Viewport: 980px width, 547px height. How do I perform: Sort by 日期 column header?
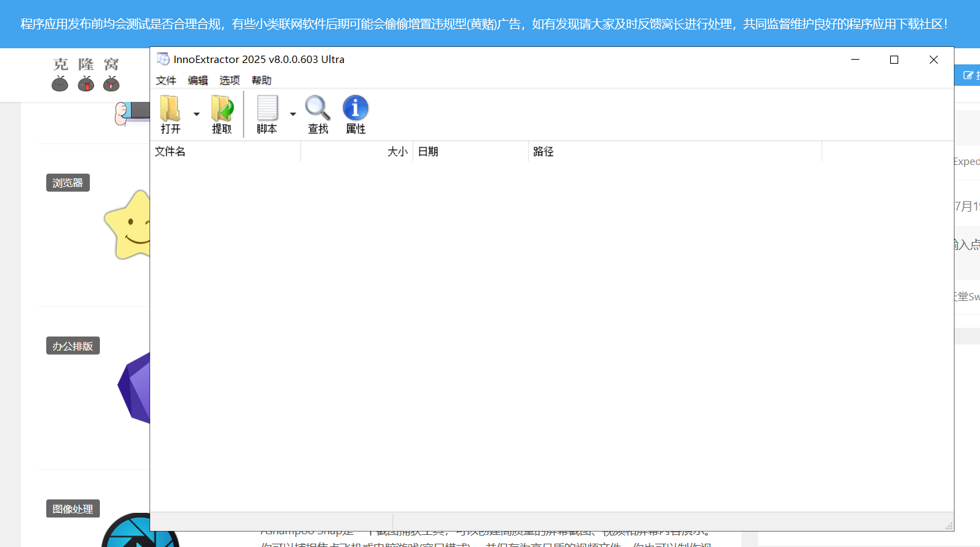tap(471, 151)
